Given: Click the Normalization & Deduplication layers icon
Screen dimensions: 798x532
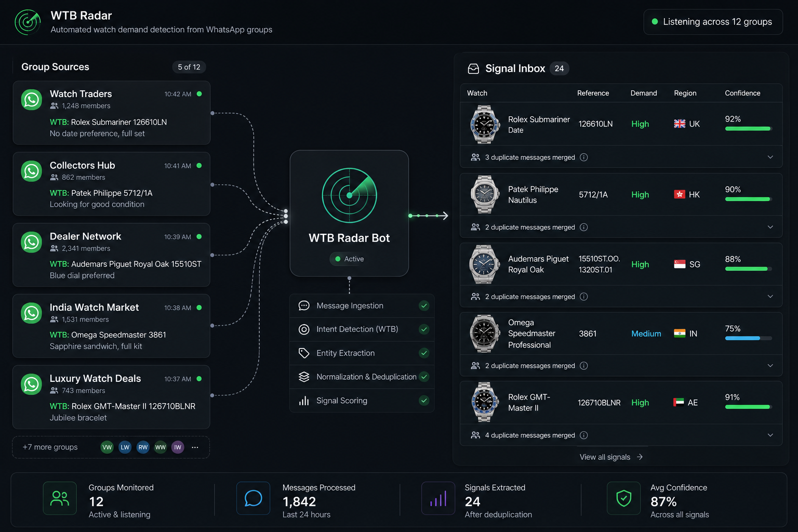Looking at the screenshot, I should [304, 377].
